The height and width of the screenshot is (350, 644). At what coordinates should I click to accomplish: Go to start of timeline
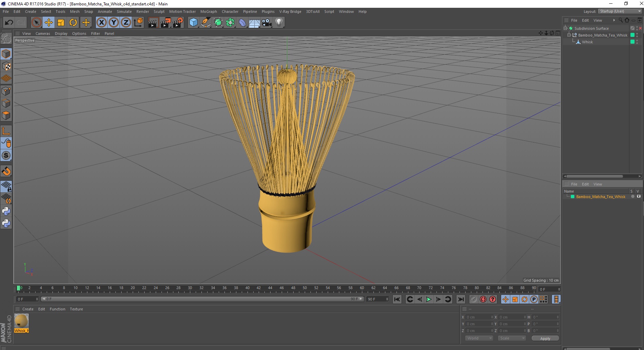(x=397, y=299)
